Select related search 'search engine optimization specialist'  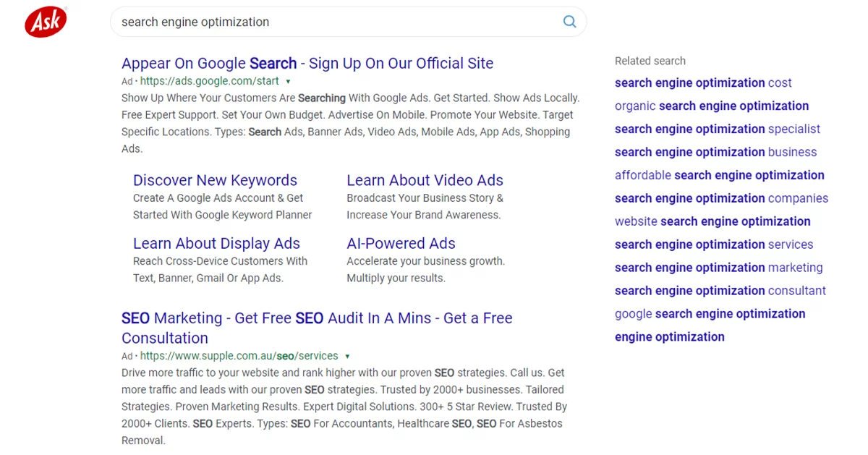(x=718, y=129)
